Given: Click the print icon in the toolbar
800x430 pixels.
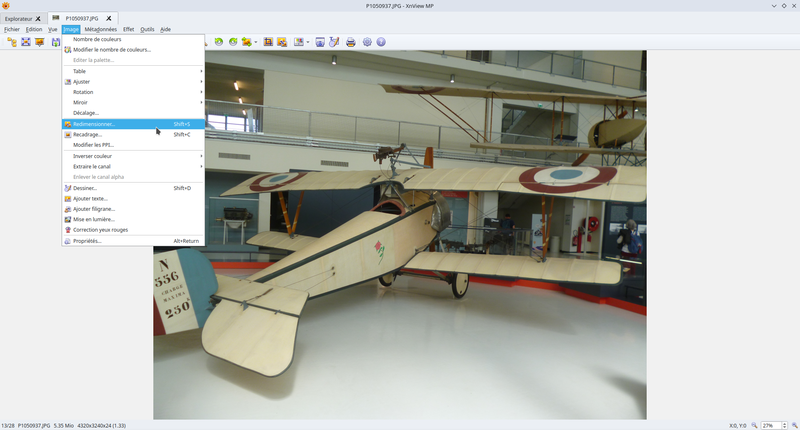Looking at the screenshot, I should [x=351, y=42].
